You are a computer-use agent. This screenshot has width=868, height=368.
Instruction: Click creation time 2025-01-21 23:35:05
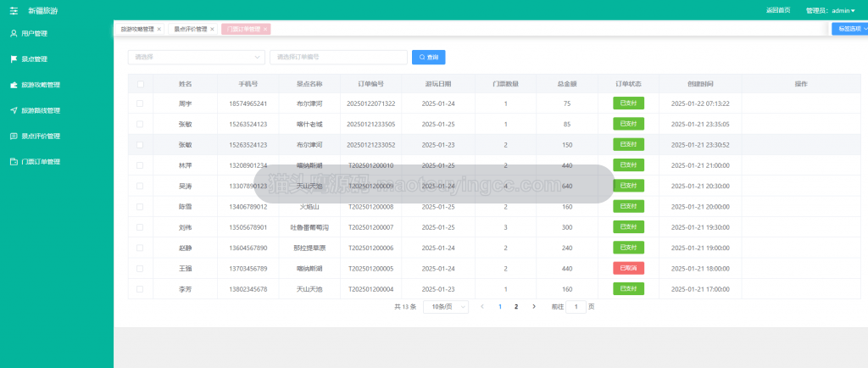tap(700, 124)
